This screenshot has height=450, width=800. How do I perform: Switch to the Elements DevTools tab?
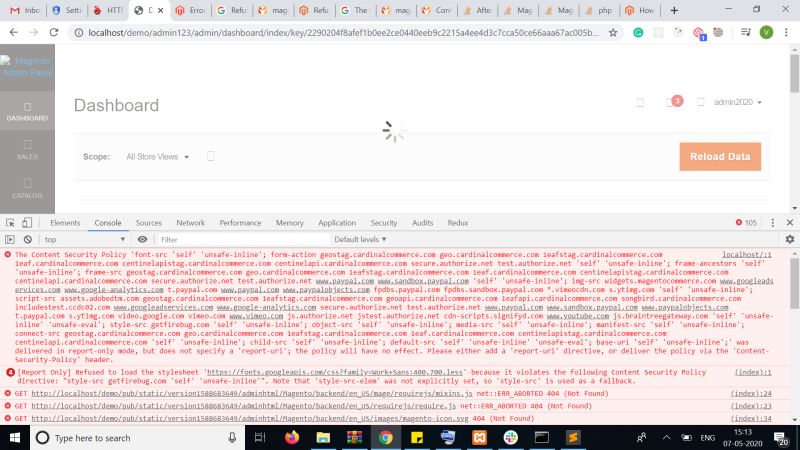pos(65,223)
